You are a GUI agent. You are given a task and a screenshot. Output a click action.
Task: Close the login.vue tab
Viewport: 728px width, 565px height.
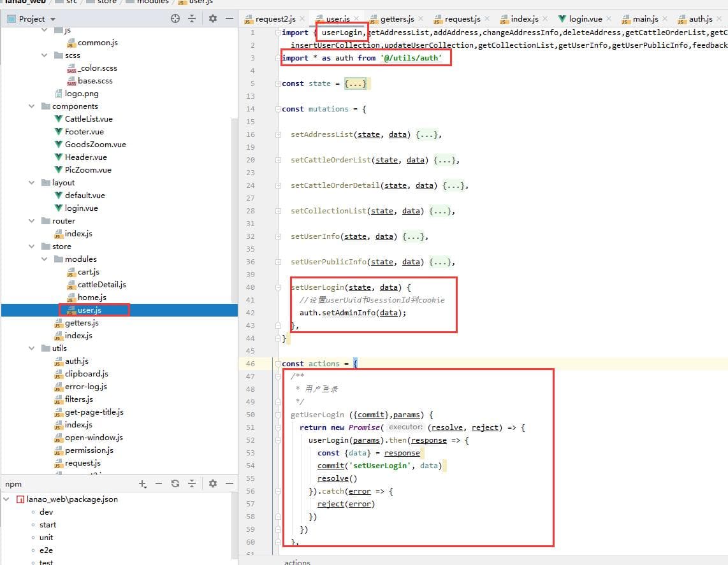coord(609,18)
